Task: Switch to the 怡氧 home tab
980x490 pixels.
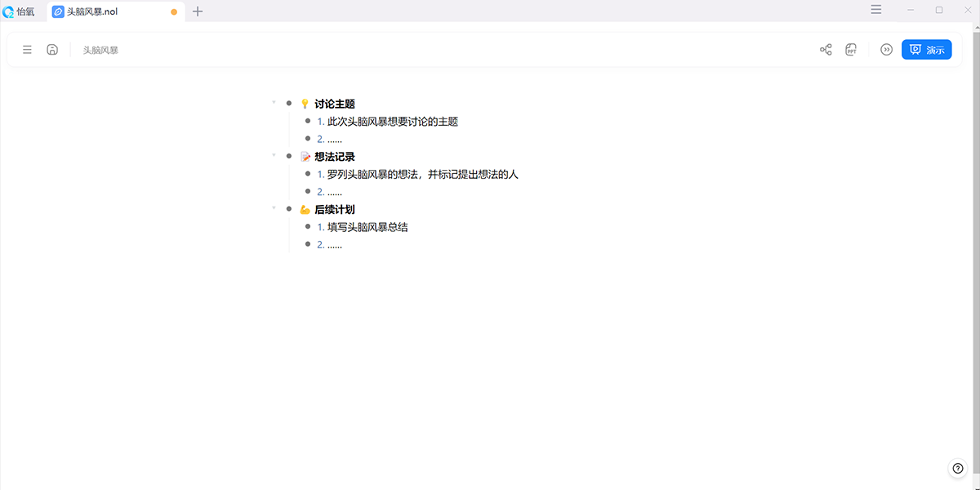Action: 19,11
